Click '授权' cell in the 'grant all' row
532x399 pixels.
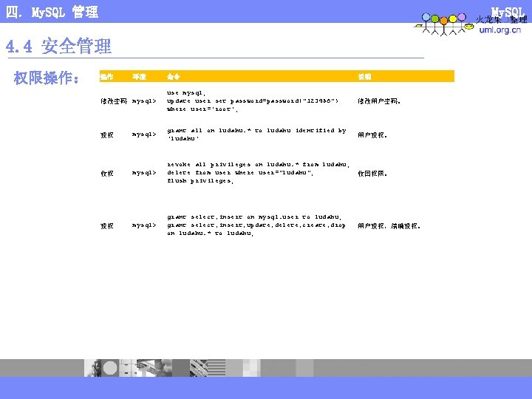pyautogui.click(x=107, y=135)
